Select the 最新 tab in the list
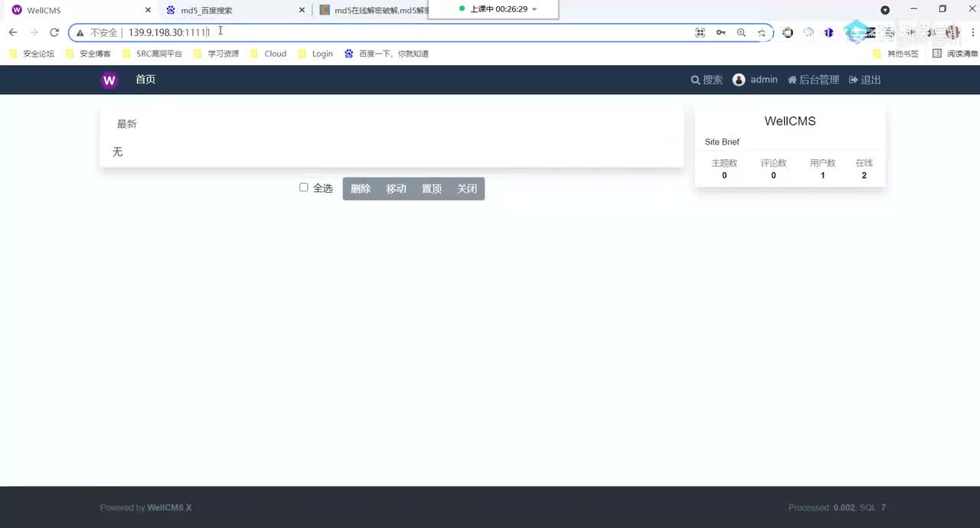Viewport: 980px width, 528px height. coord(127,124)
